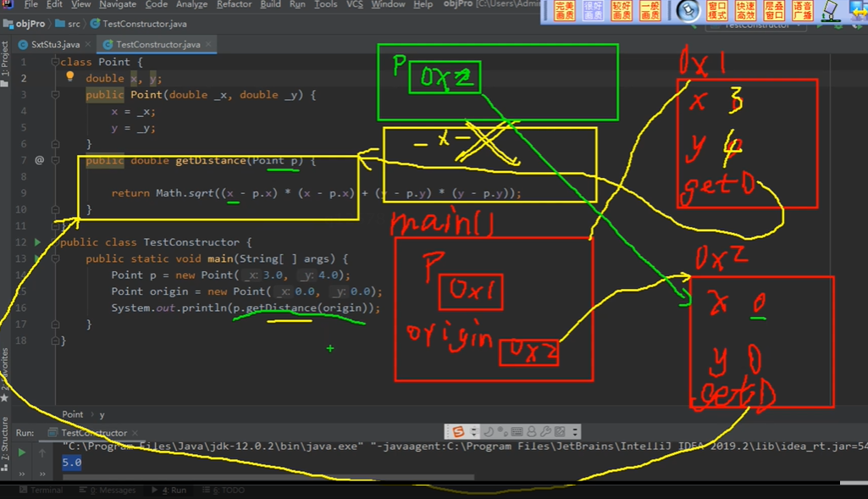This screenshot has width=868, height=499.
Task: Open the Project tool window sidebar
Action: (x=5, y=63)
